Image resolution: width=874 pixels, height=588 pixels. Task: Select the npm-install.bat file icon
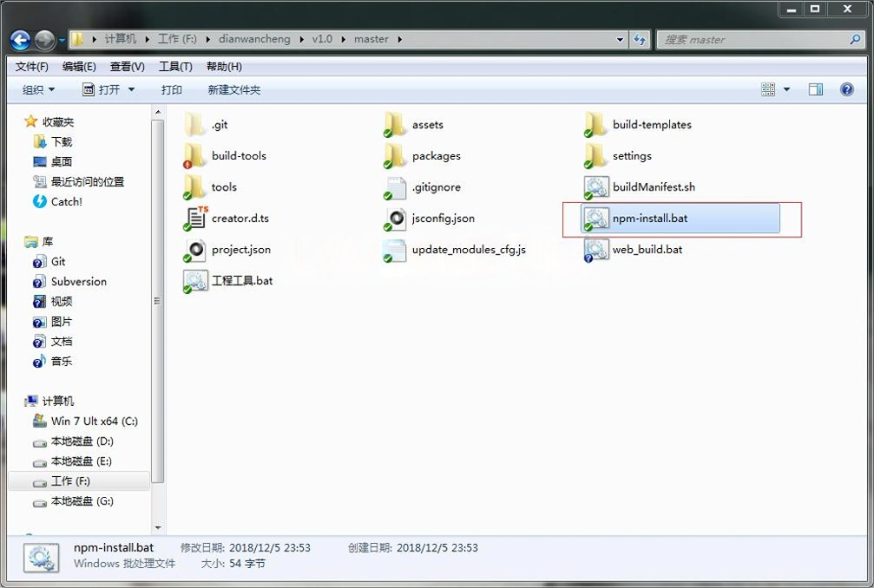click(x=595, y=219)
